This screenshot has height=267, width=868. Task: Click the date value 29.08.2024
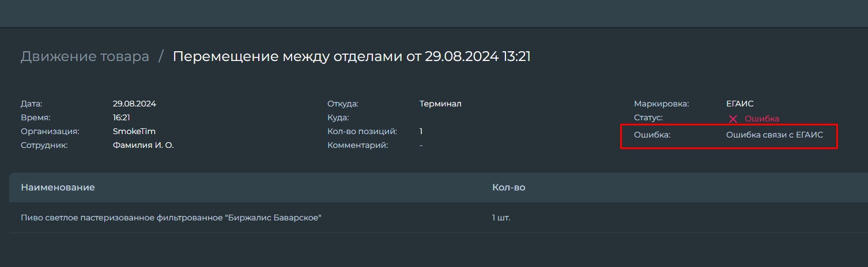[134, 104]
